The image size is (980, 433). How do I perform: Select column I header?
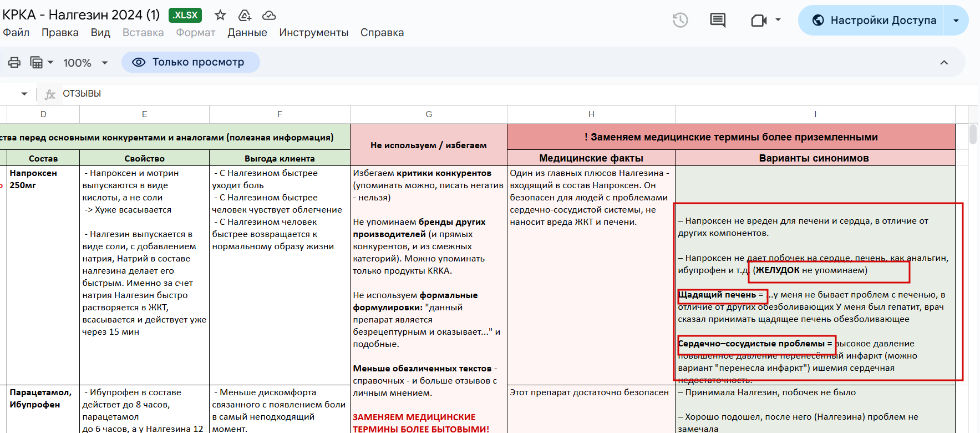(815, 114)
